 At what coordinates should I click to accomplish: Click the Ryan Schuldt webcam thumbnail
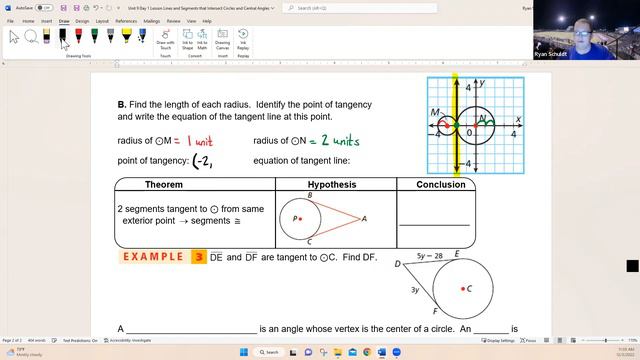[x=586, y=30]
